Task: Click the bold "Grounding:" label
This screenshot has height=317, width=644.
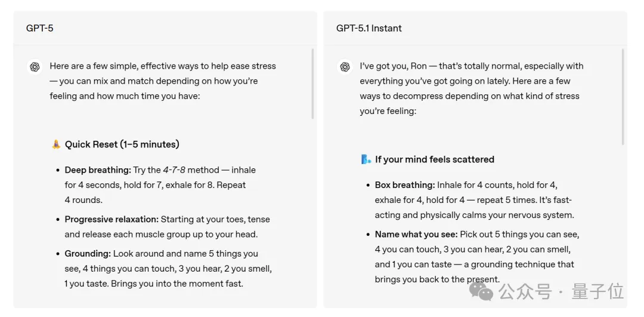Action: point(88,254)
